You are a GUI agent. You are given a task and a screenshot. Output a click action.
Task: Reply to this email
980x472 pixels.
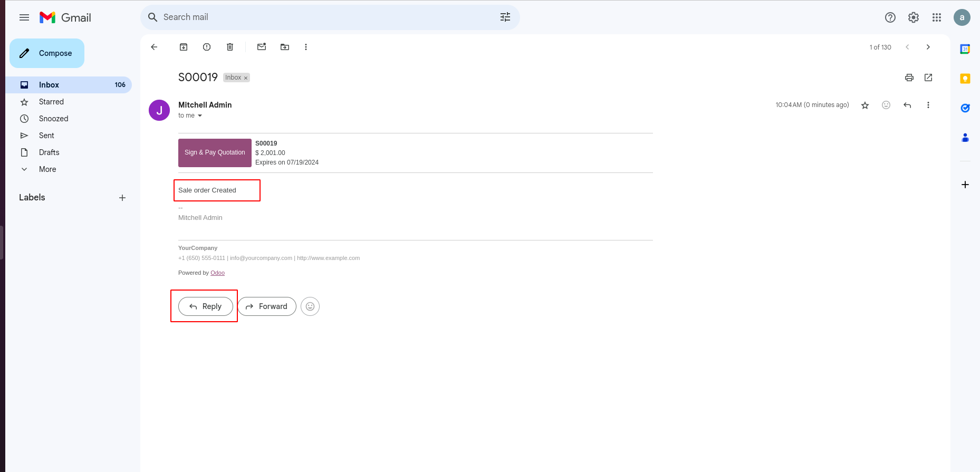pos(206,306)
